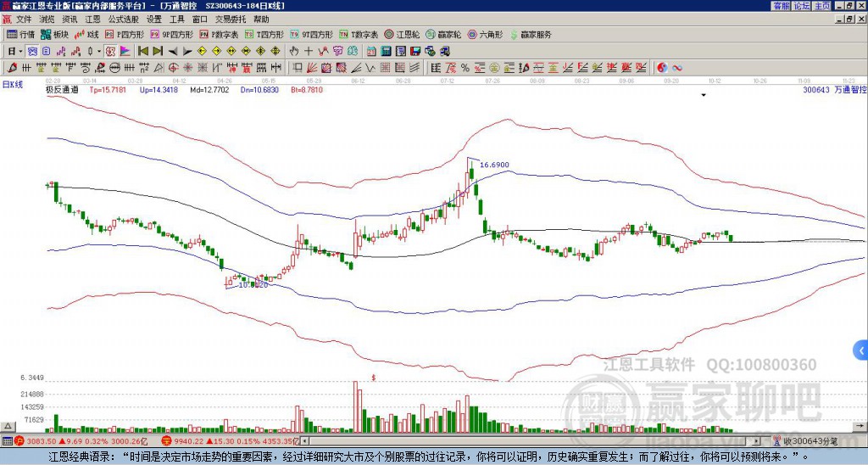
Task: Open the P四方形 tool
Action: pyautogui.click(x=125, y=34)
